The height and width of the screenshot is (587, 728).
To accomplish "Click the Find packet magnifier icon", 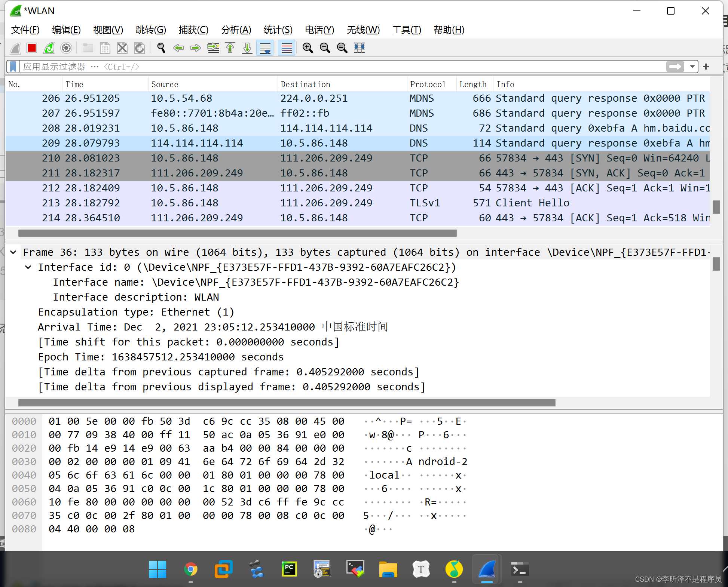I will pos(161,48).
